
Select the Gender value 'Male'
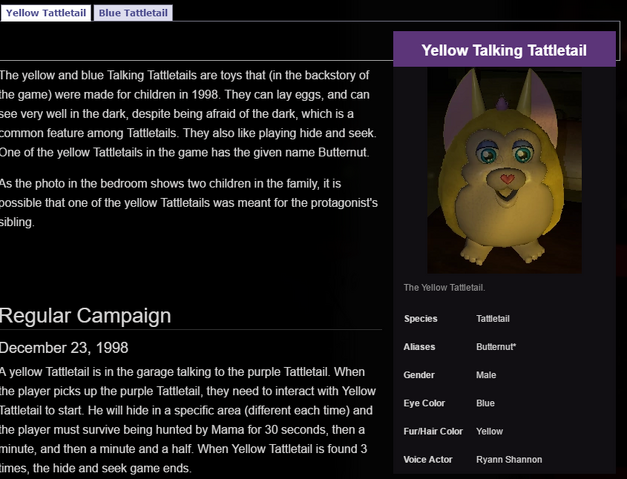click(486, 375)
